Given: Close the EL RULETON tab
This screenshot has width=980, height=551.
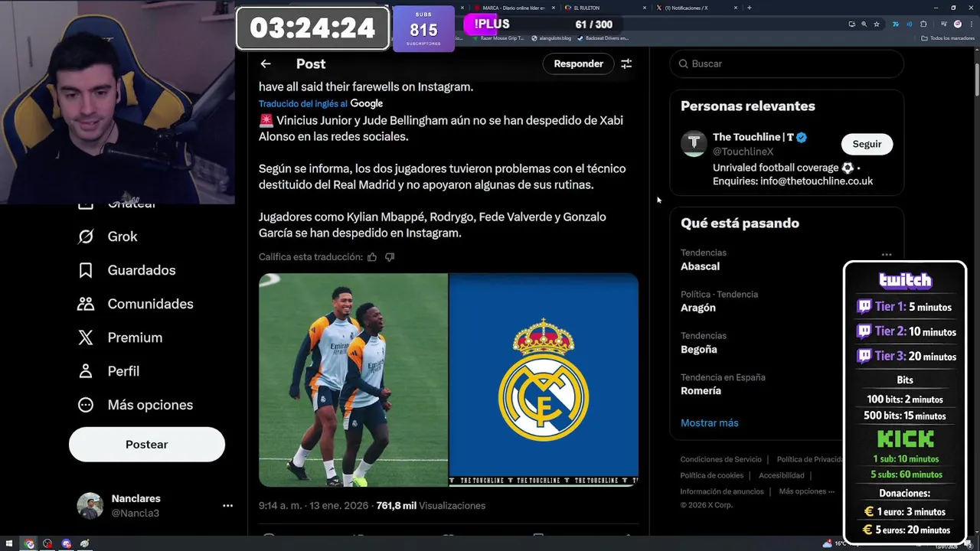Looking at the screenshot, I should click(645, 8).
